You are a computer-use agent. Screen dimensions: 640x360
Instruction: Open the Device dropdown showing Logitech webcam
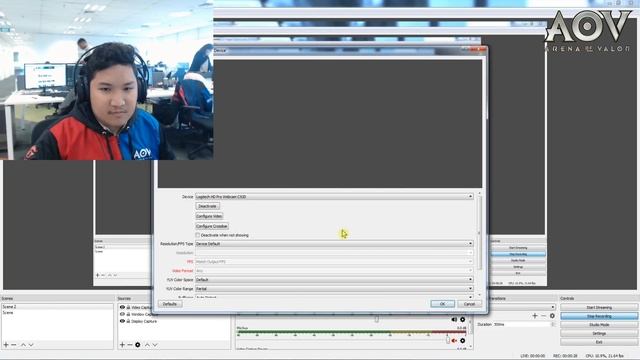[334, 197]
